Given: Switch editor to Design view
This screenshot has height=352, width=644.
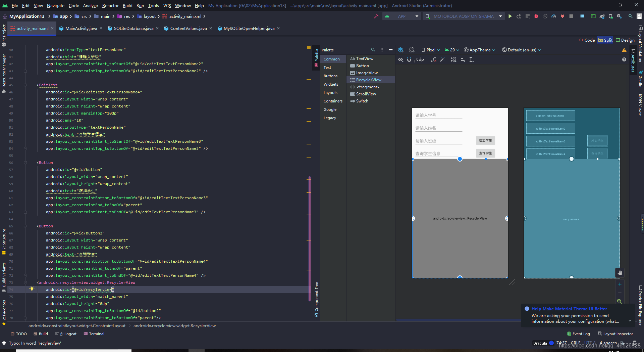Looking at the screenshot, I should (625, 40).
